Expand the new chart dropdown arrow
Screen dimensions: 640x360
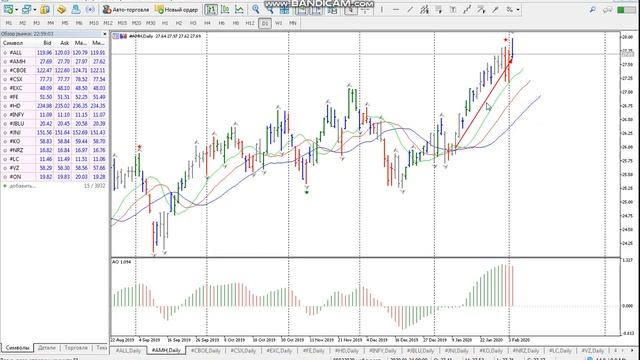(16, 10)
